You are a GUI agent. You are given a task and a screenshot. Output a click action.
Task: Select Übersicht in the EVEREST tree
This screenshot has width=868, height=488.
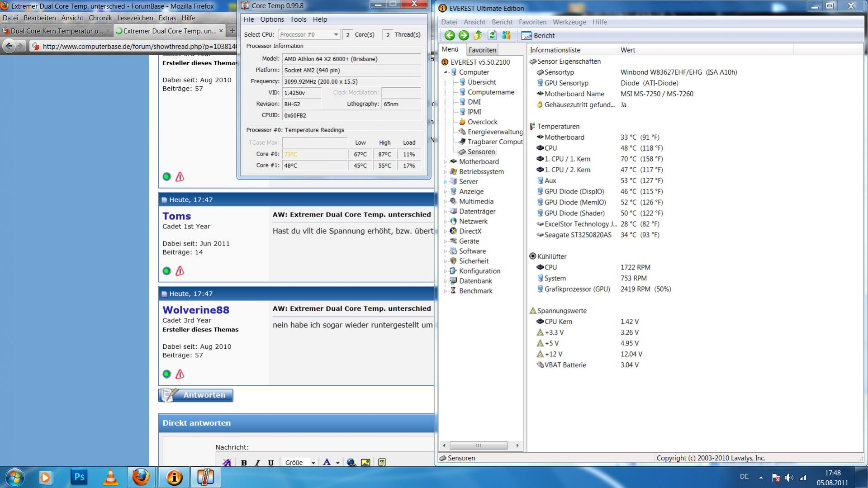point(481,82)
